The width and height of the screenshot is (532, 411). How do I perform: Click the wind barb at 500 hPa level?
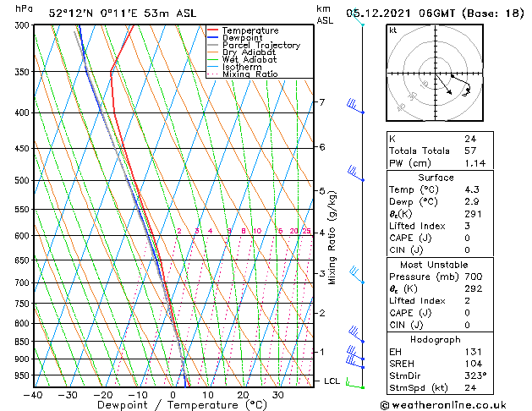[356, 173]
